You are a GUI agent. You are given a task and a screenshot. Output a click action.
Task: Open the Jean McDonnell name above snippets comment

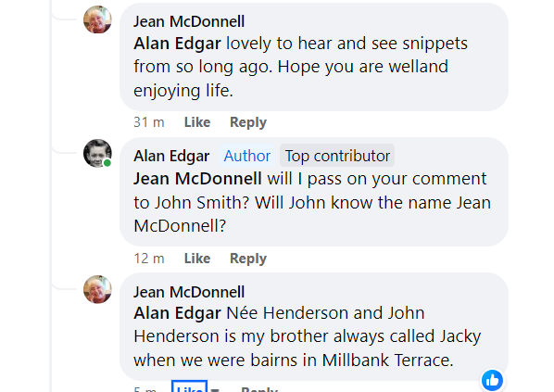point(189,21)
